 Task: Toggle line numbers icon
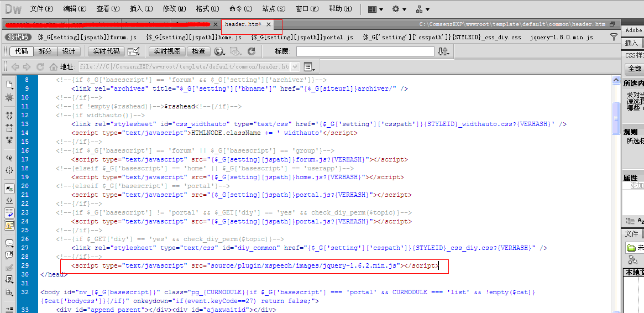9,188
